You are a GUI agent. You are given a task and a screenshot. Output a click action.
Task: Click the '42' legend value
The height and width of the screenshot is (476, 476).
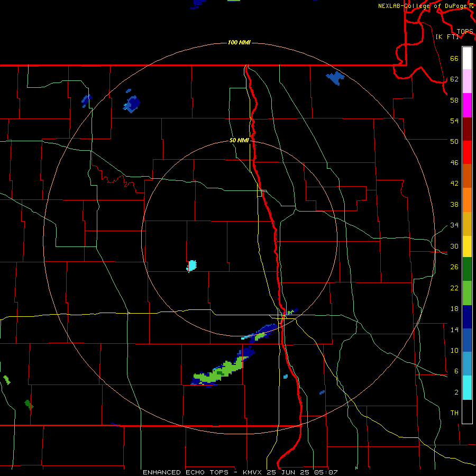coord(454,184)
